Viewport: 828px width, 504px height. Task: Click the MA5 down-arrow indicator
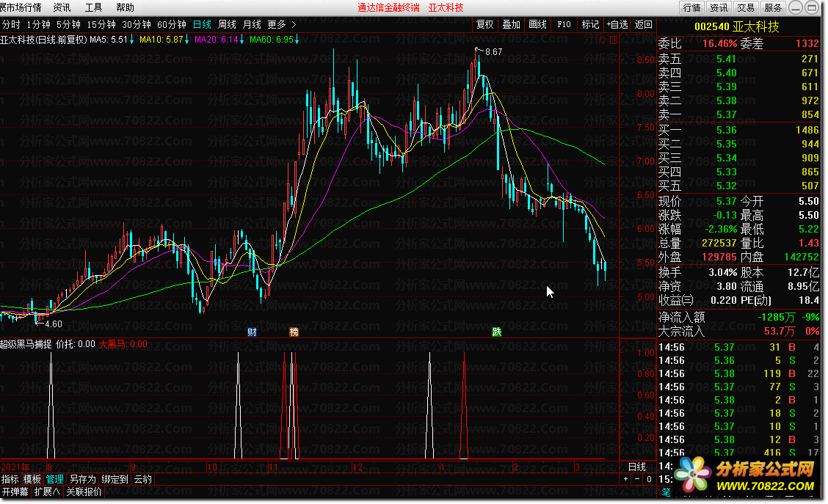[131, 40]
